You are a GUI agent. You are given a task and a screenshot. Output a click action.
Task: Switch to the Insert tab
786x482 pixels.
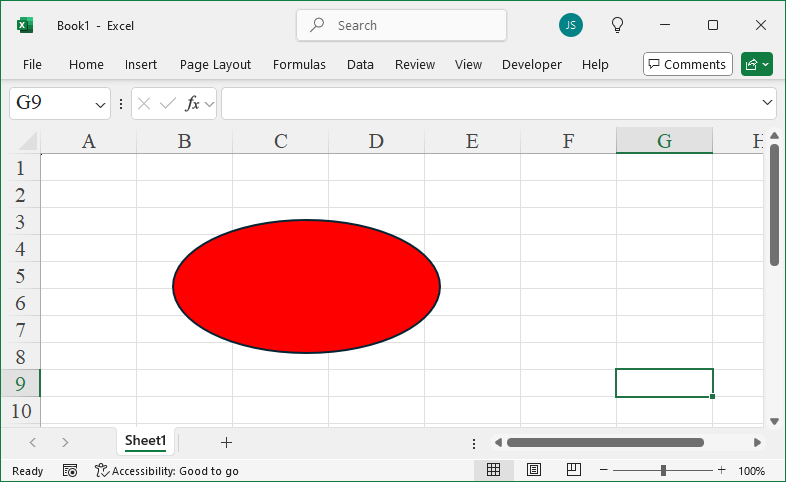(x=141, y=65)
